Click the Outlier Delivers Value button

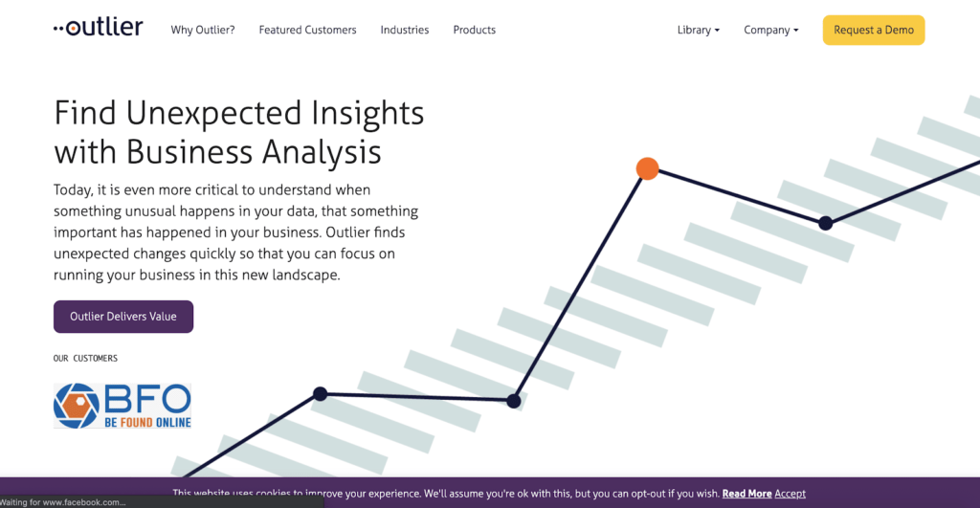[x=123, y=317]
